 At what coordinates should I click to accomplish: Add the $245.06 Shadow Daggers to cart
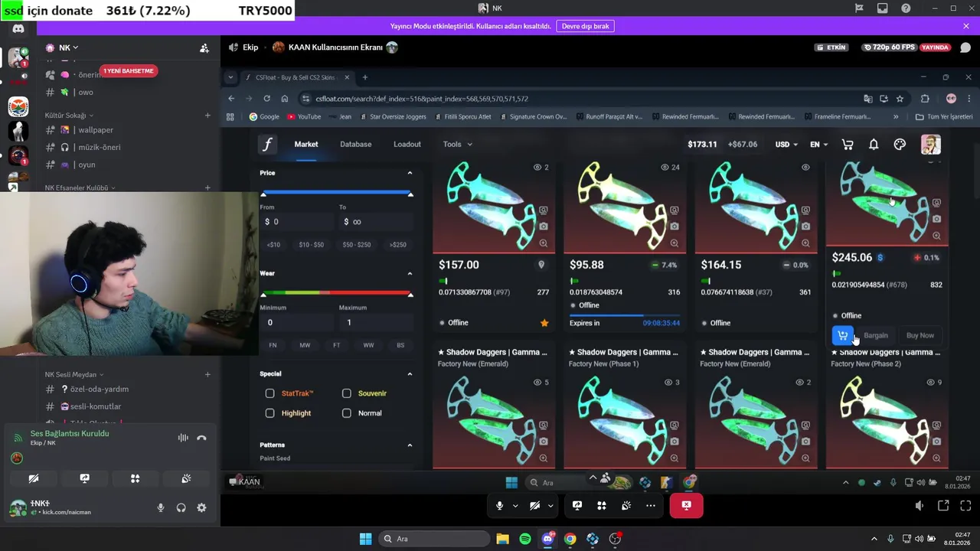[x=843, y=335]
